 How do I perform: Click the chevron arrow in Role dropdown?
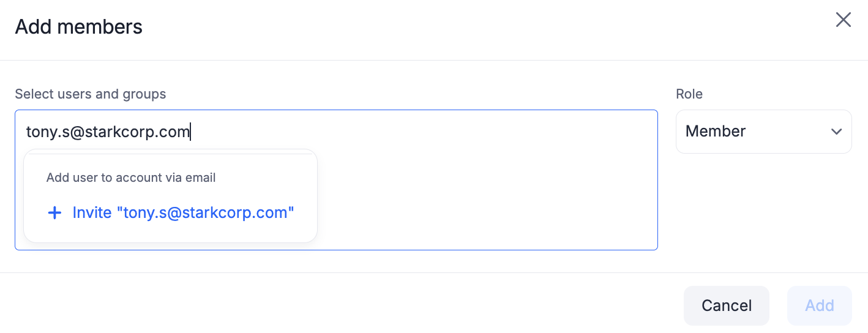[x=836, y=132]
